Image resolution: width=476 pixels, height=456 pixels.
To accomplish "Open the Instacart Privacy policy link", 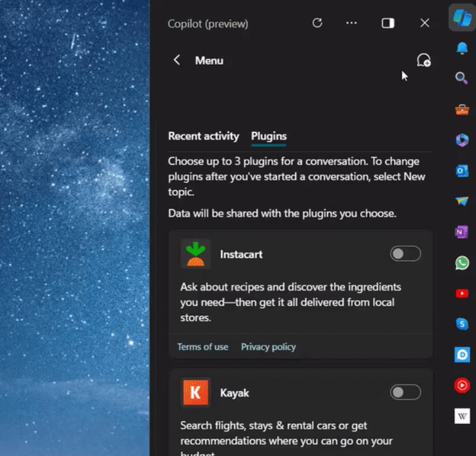I will pyautogui.click(x=269, y=347).
